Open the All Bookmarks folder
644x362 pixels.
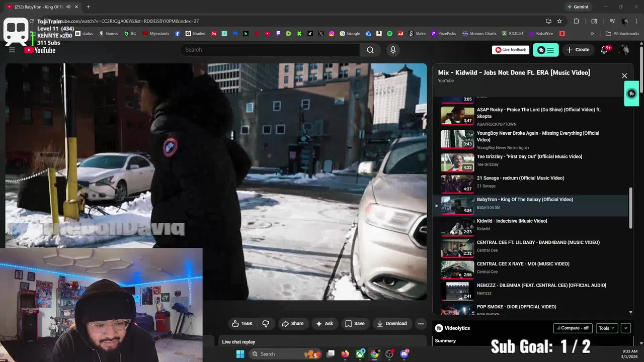coord(622,34)
